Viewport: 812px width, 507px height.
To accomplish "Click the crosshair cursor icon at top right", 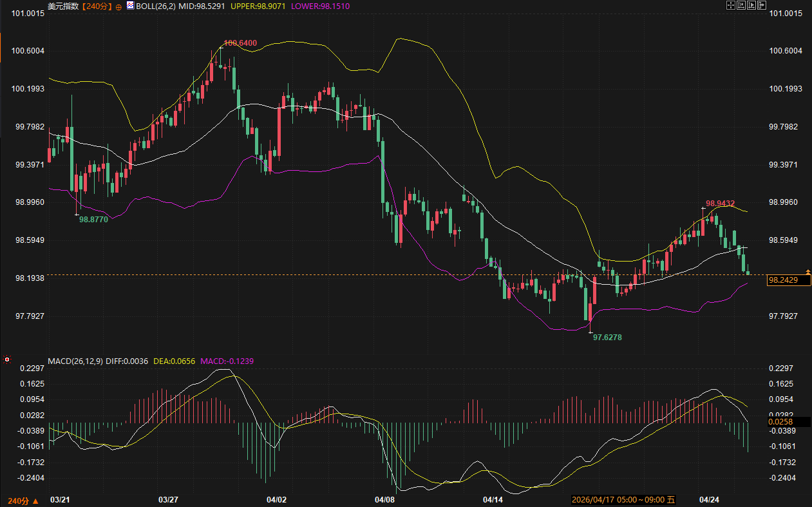I will point(731,5).
